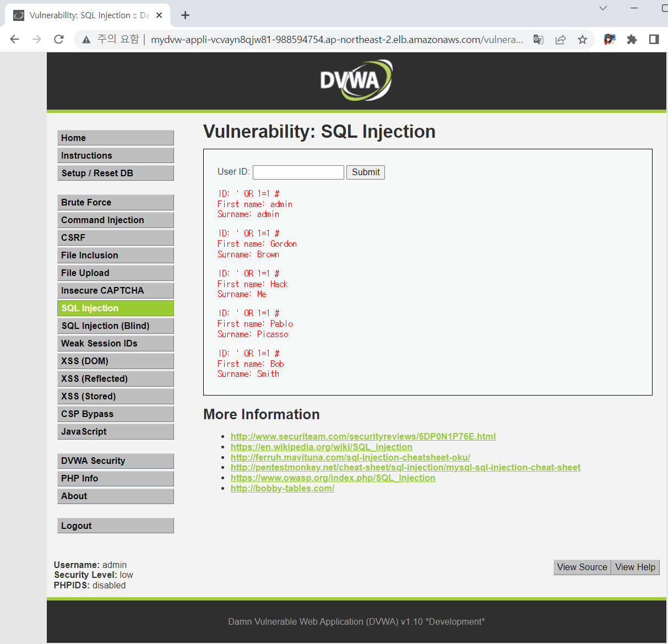Select the highlighted SQL Injection menu item
The image size is (668, 644).
[x=116, y=308]
